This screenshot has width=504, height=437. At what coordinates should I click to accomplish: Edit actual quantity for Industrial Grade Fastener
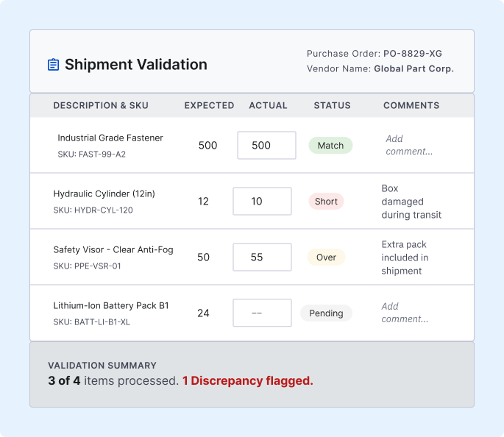266,145
